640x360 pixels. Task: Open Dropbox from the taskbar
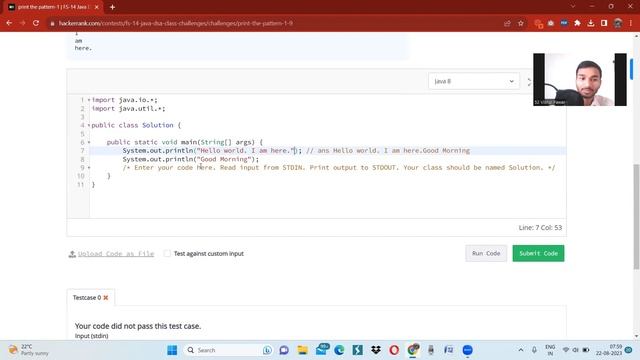[376, 350]
